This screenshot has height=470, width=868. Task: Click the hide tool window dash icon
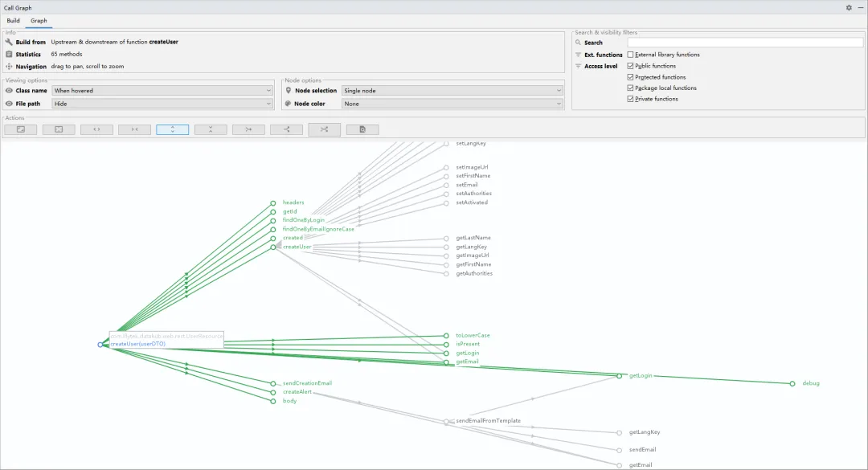[x=860, y=8]
